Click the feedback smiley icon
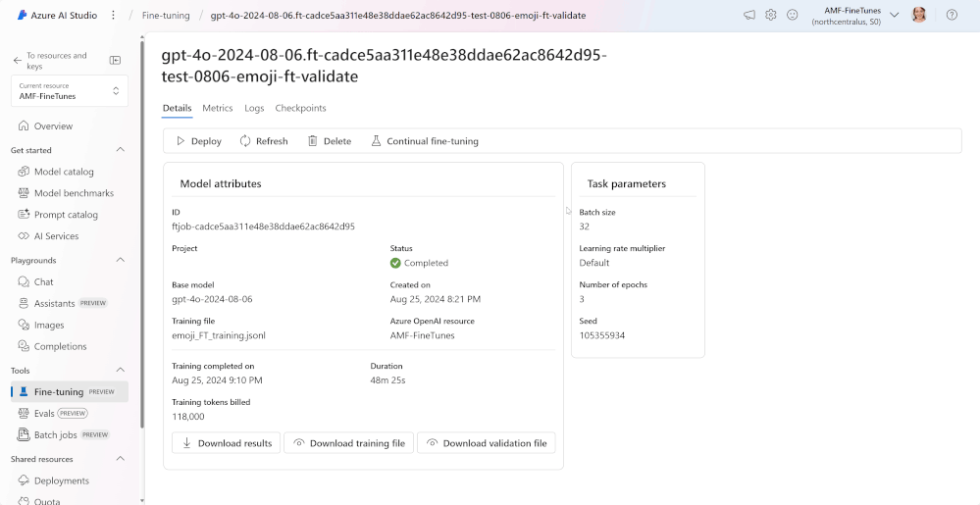The width and height of the screenshot is (980, 505). pyautogui.click(x=792, y=15)
